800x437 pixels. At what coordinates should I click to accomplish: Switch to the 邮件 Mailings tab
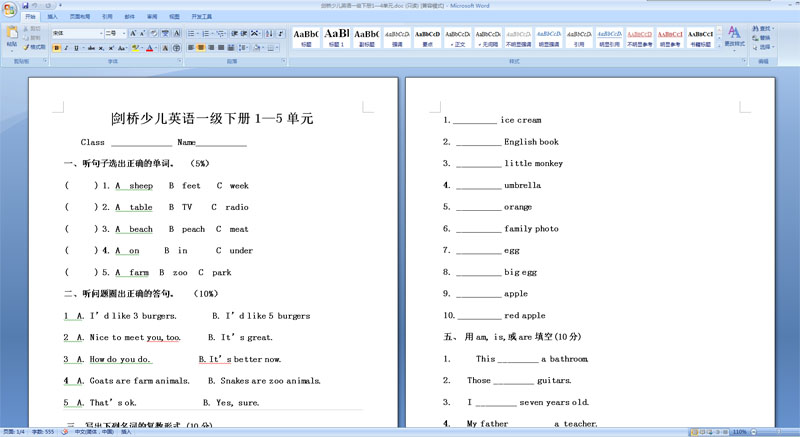pyautogui.click(x=130, y=17)
